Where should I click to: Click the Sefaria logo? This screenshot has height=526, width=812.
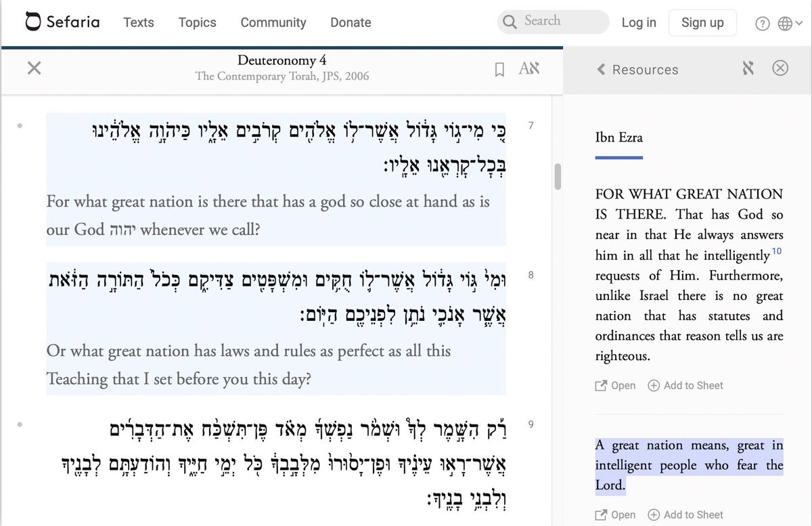[x=62, y=22]
